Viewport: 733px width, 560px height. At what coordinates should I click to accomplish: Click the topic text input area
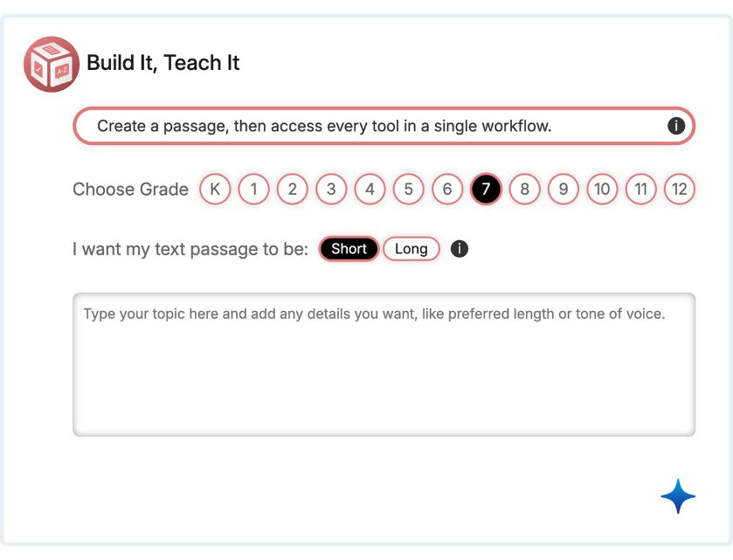point(384,364)
